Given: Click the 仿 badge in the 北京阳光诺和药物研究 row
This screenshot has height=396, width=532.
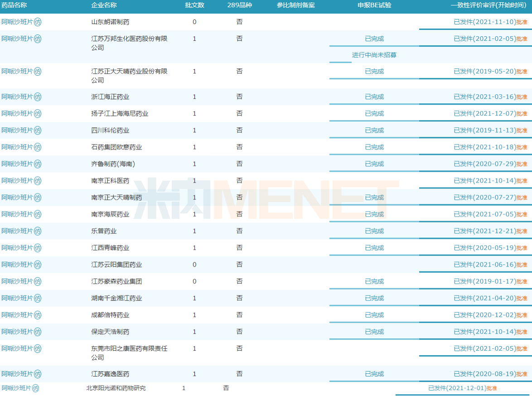Looking at the screenshot, I should point(36,388).
